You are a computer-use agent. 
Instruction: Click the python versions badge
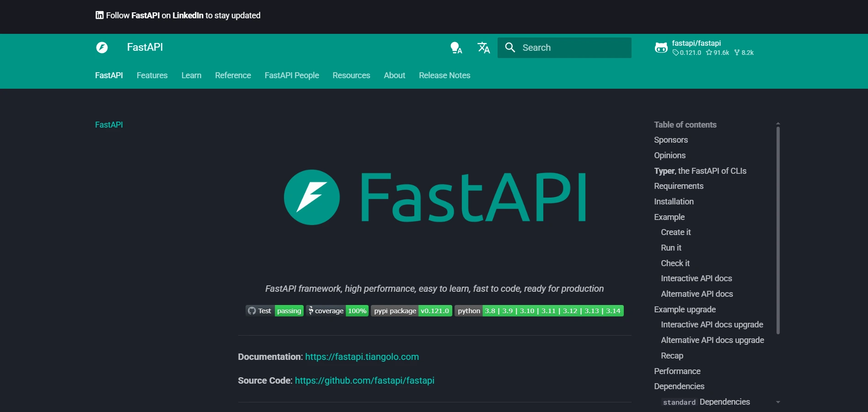pyautogui.click(x=538, y=310)
